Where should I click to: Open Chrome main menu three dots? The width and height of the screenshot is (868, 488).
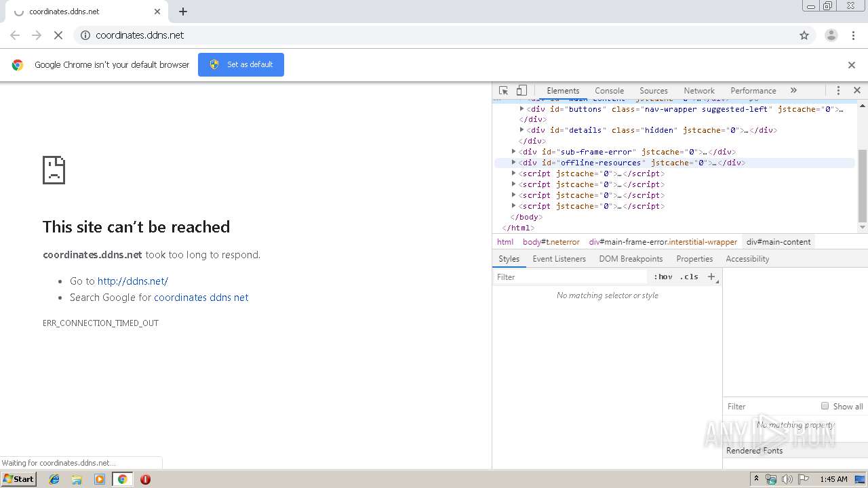click(854, 35)
